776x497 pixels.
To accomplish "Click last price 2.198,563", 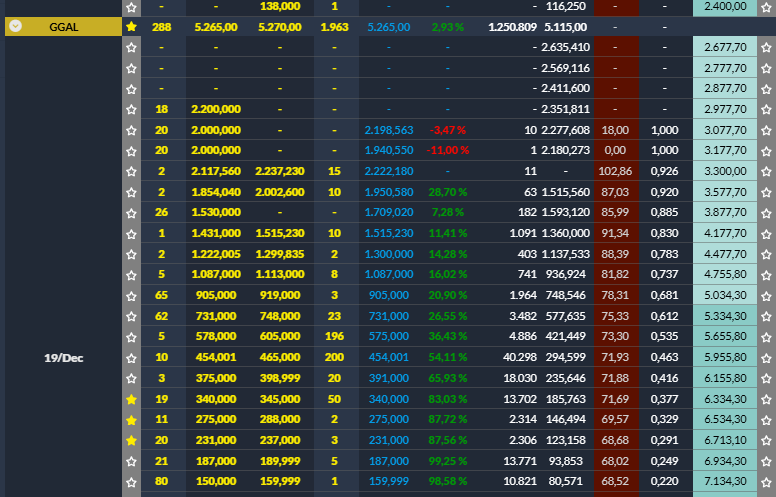I will click(x=388, y=130).
